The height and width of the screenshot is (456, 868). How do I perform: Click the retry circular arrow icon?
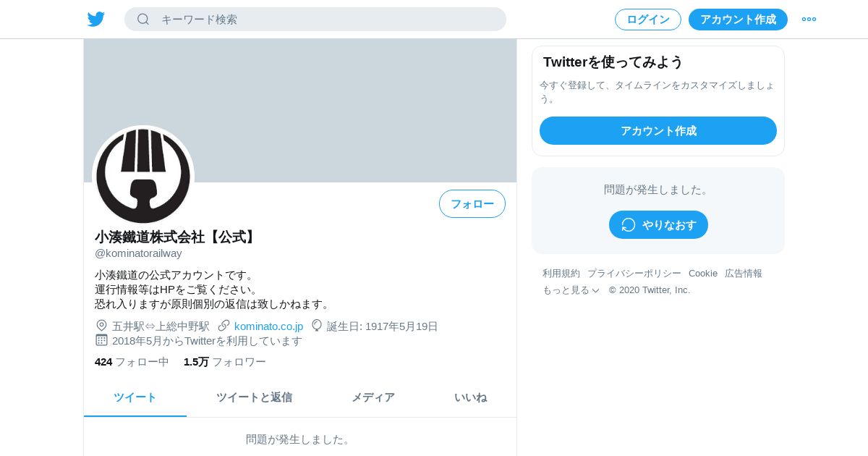click(629, 224)
